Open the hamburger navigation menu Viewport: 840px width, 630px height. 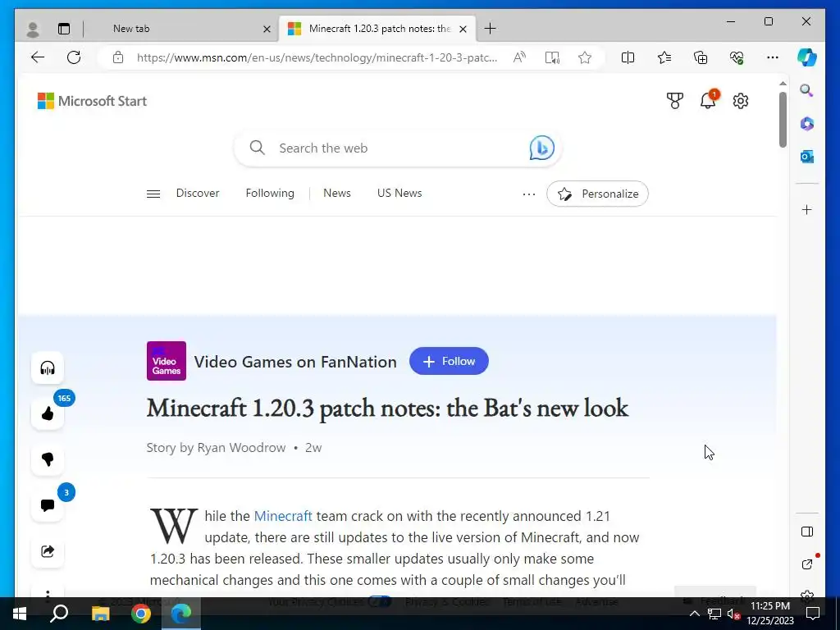tap(153, 194)
